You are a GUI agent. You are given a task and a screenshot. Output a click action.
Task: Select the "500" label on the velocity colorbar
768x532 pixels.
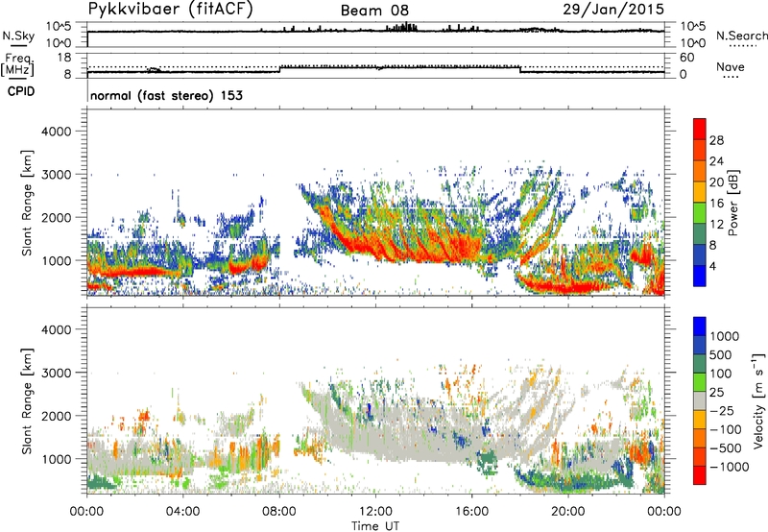(720, 355)
